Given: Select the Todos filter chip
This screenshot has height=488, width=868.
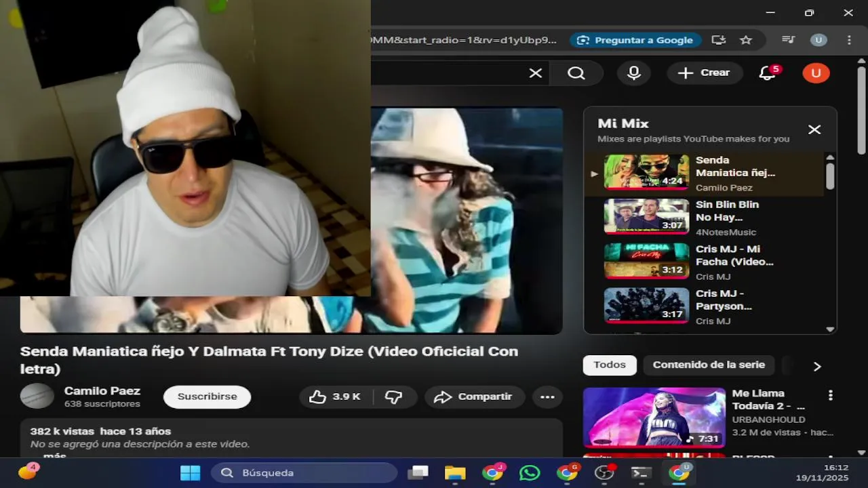Looking at the screenshot, I should click(x=610, y=365).
